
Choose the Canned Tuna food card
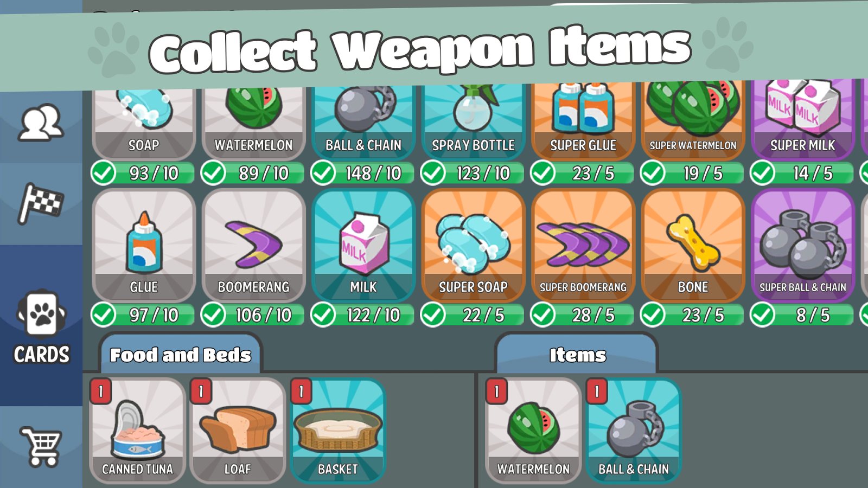[x=137, y=431]
